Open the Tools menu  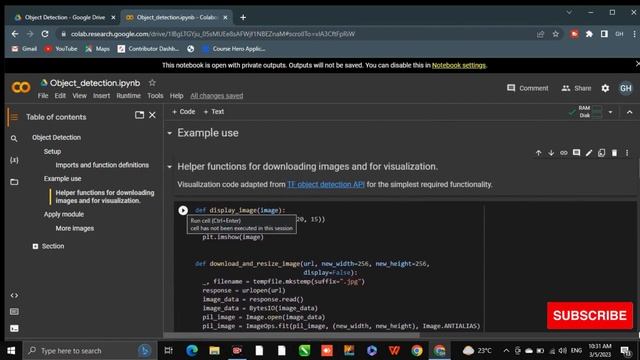[155, 96]
